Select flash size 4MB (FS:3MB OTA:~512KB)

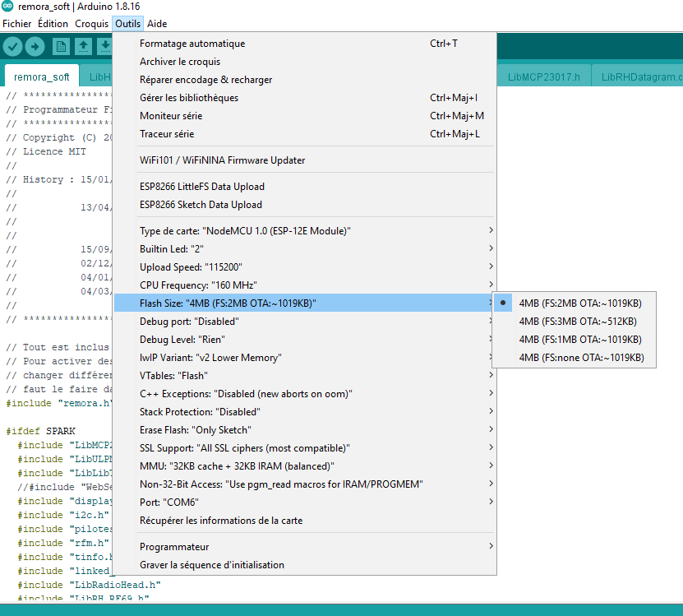click(x=578, y=322)
